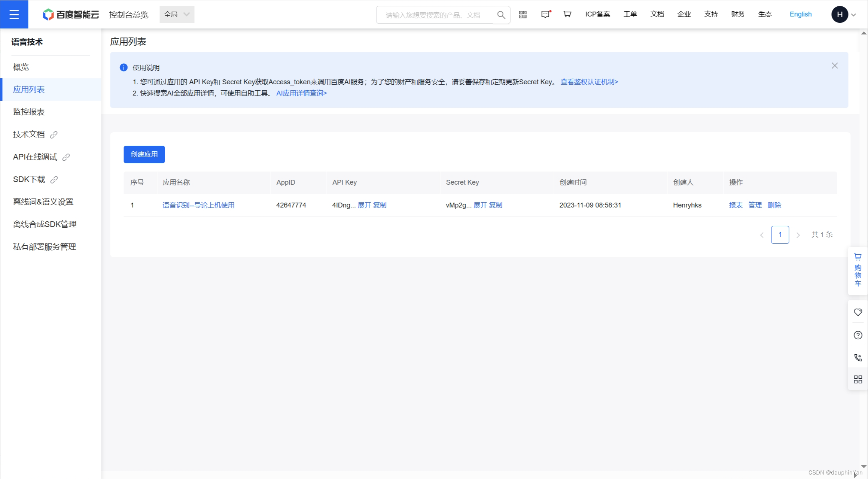Copy the API Key
This screenshot has height=479, width=868.
(x=380, y=205)
